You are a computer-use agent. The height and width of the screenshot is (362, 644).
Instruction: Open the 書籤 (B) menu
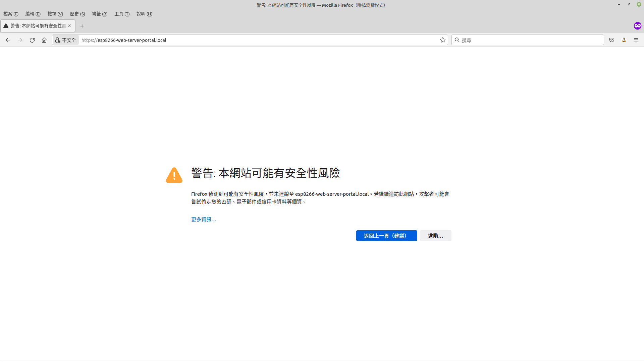100,14
